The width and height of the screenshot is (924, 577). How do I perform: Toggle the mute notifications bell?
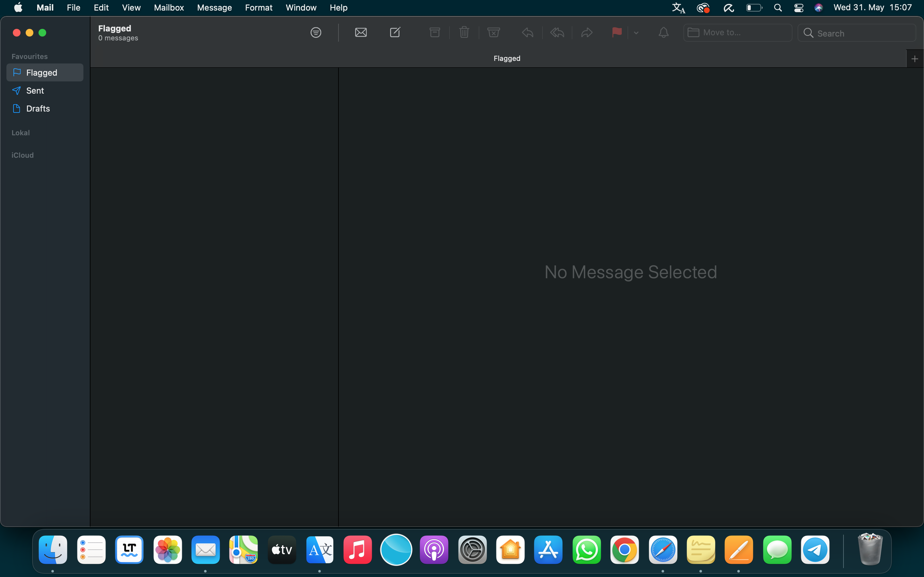coord(663,32)
